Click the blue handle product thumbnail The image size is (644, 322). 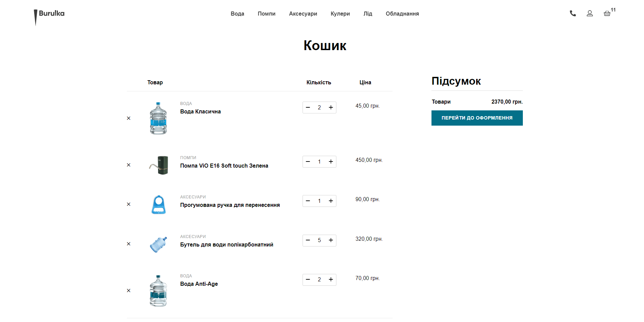[158, 205]
